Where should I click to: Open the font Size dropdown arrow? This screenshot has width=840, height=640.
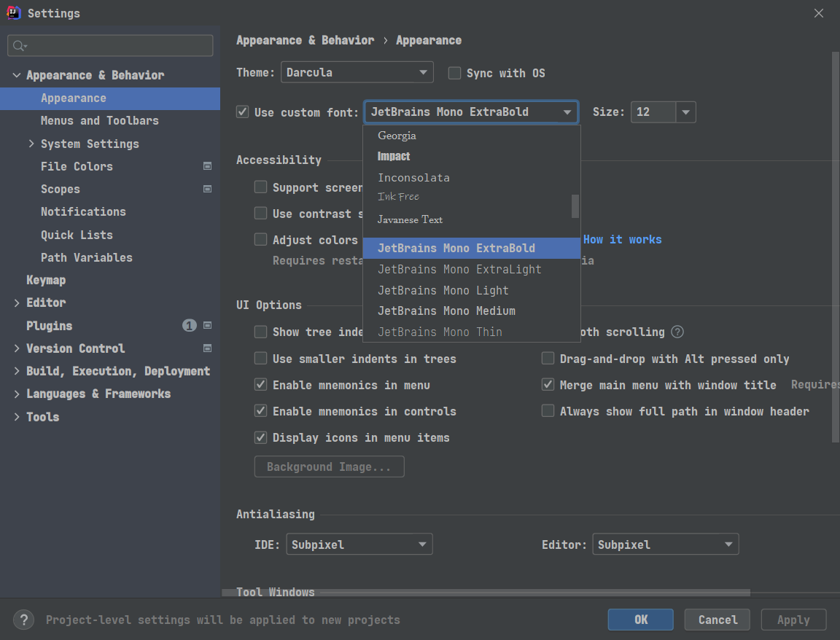coord(685,112)
